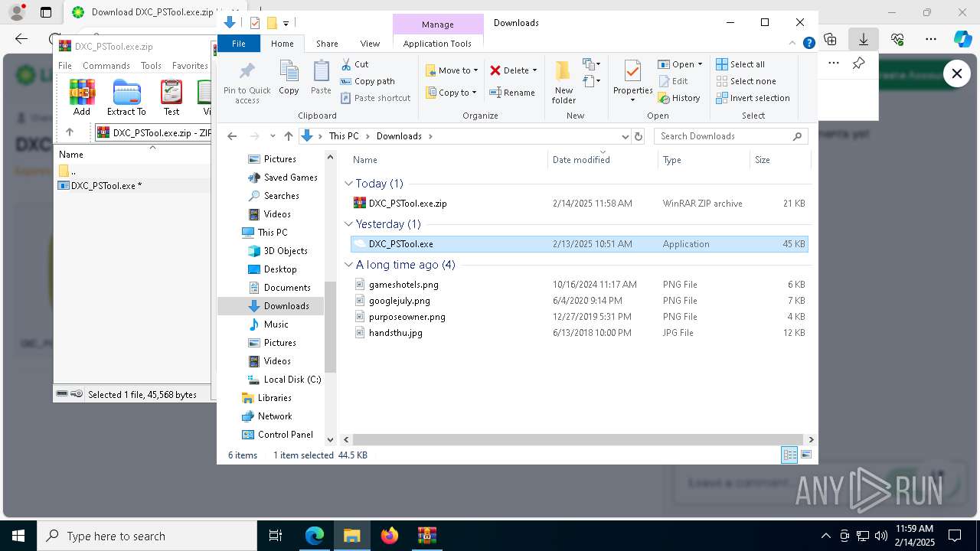Open Move to dropdown
The image size is (980, 551).
[x=452, y=70]
